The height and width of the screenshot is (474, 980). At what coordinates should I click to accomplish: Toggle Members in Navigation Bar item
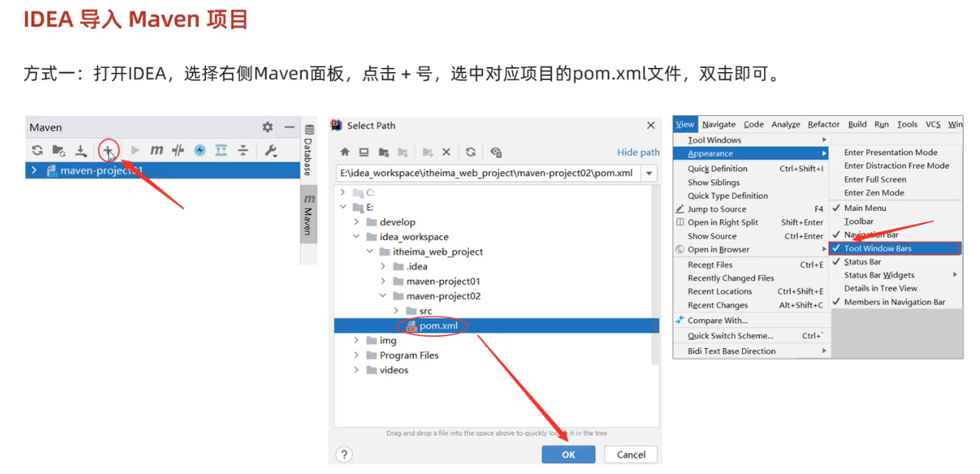coord(895,302)
